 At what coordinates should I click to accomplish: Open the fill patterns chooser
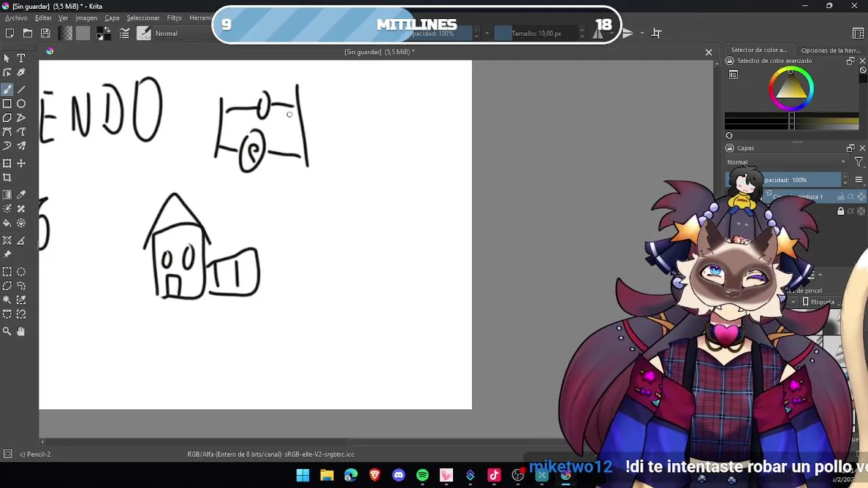pyautogui.click(x=83, y=33)
